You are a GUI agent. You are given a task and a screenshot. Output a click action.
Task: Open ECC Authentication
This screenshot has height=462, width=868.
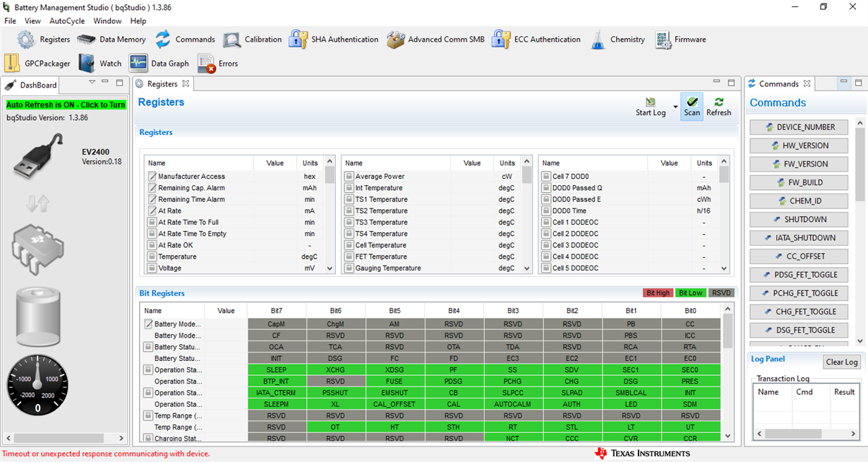pos(536,40)
